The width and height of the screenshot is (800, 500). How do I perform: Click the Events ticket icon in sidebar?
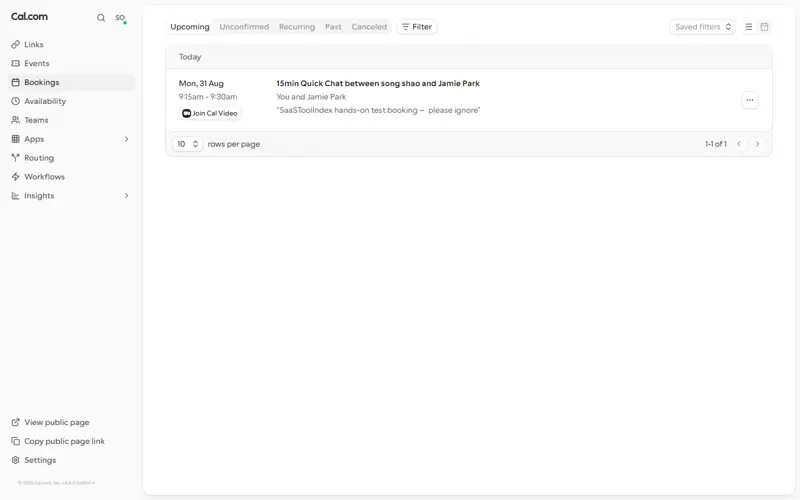[16, 63]
